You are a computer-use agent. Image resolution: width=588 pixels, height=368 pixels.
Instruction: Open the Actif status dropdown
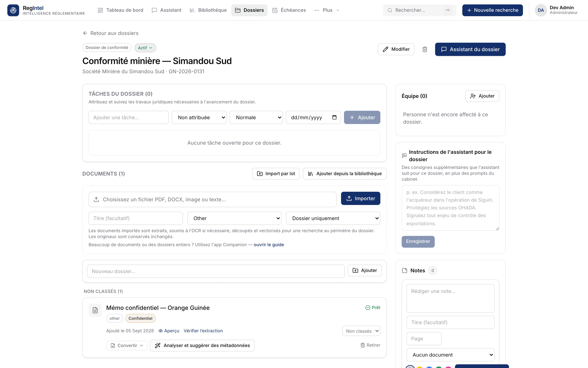pyautogui.click(x=145, y=48)
